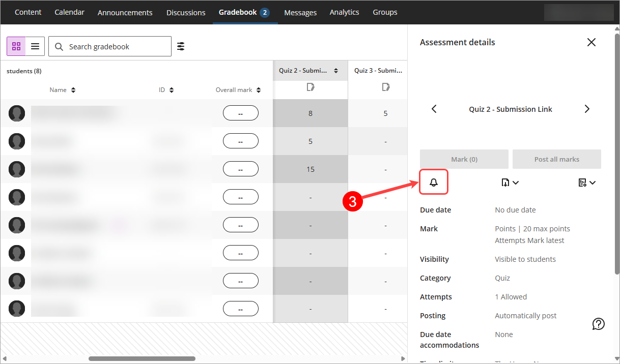The image size is (620, 364).
Task: Open the Content tab
Action: tap(28, 12)
